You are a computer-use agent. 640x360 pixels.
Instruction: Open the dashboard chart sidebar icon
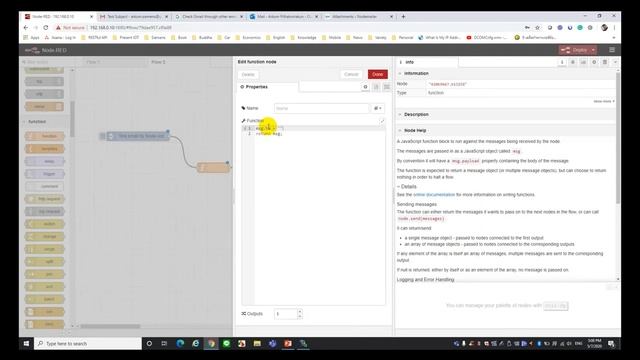click(583, 62)
